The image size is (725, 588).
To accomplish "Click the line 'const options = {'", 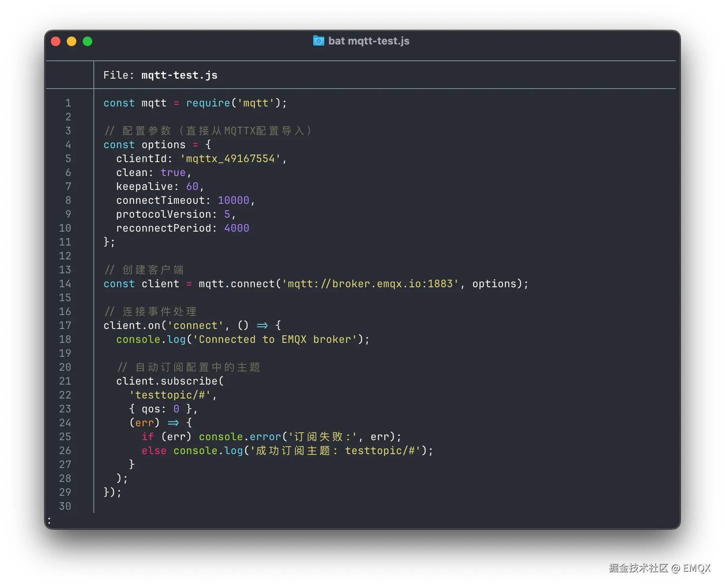I will (x=157, y=145).
